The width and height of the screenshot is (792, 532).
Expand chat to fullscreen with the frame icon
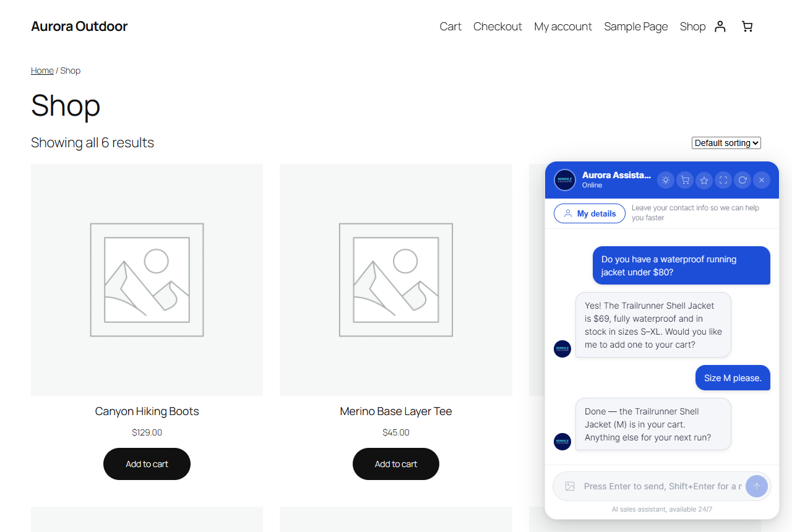(x=723, y=180)
